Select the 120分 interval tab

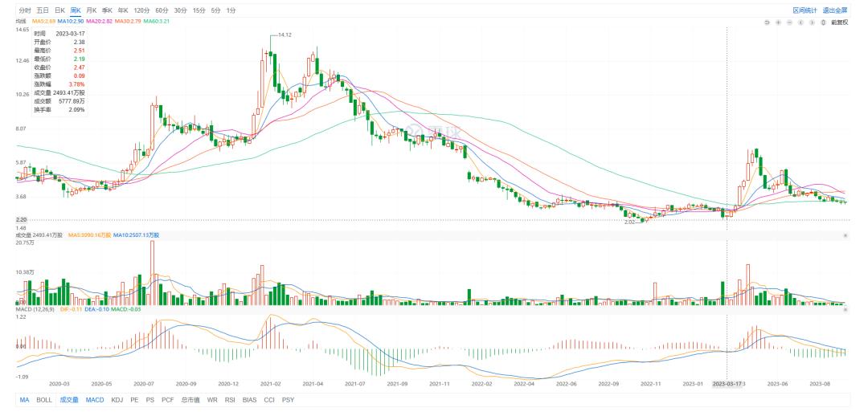pos(141,10)
